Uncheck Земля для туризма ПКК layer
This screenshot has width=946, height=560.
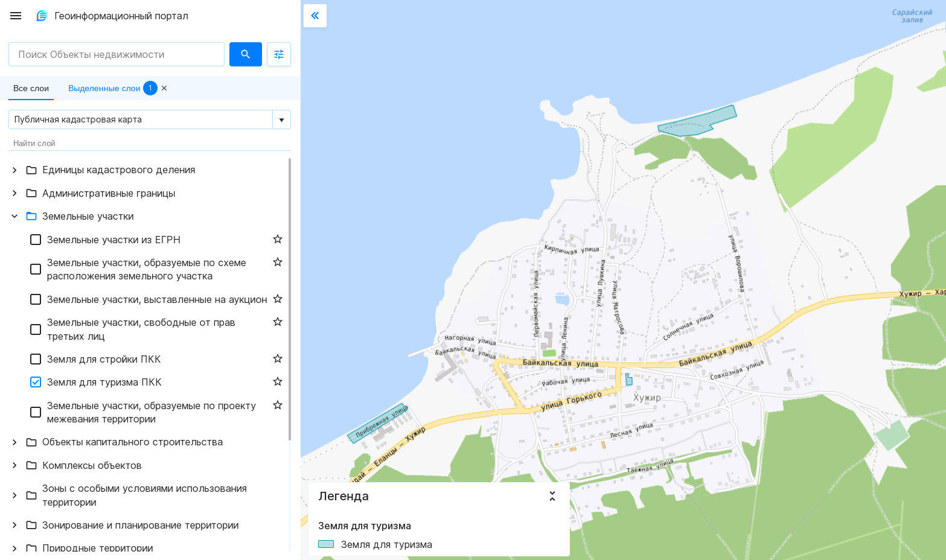(36, 382)
